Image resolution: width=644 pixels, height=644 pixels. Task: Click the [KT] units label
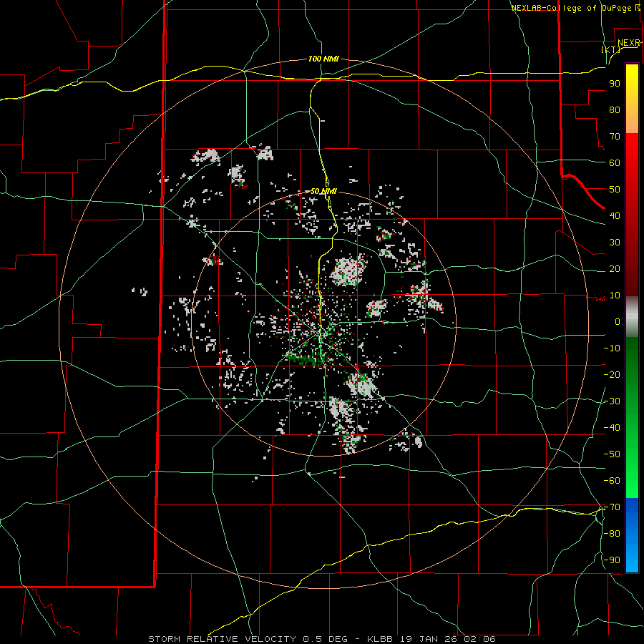pyautogui.click(x=611, y=49)
